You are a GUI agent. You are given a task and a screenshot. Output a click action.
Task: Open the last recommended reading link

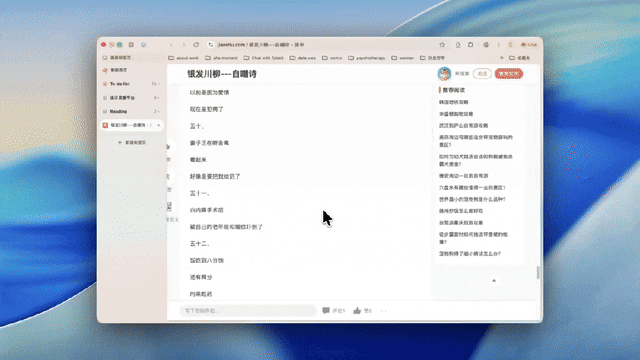pyautogui.click(x=470, y=254)
